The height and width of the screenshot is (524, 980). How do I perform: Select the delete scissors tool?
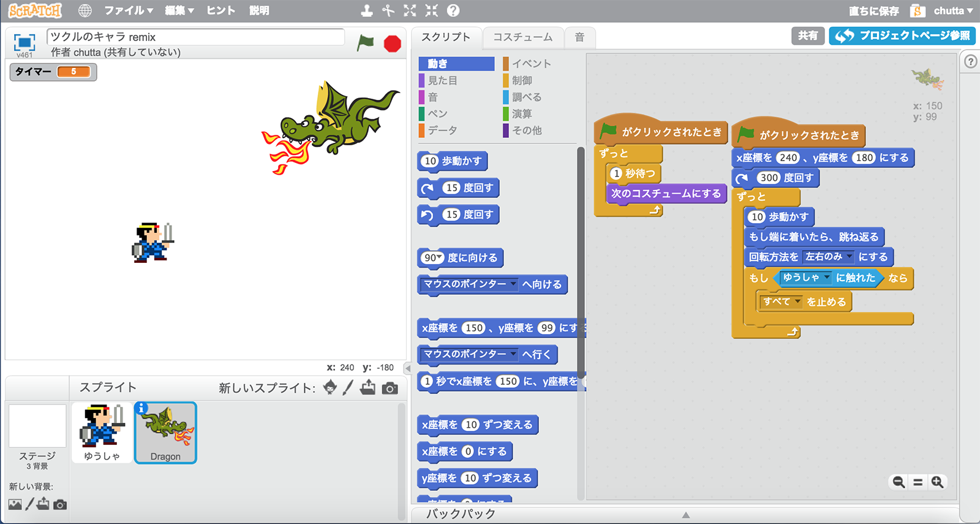pos(388,10)
